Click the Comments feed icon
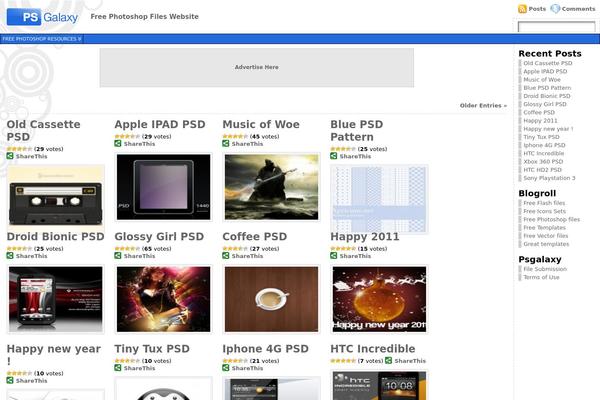Viewport: 600px width, 400px height. coord(555,9)
